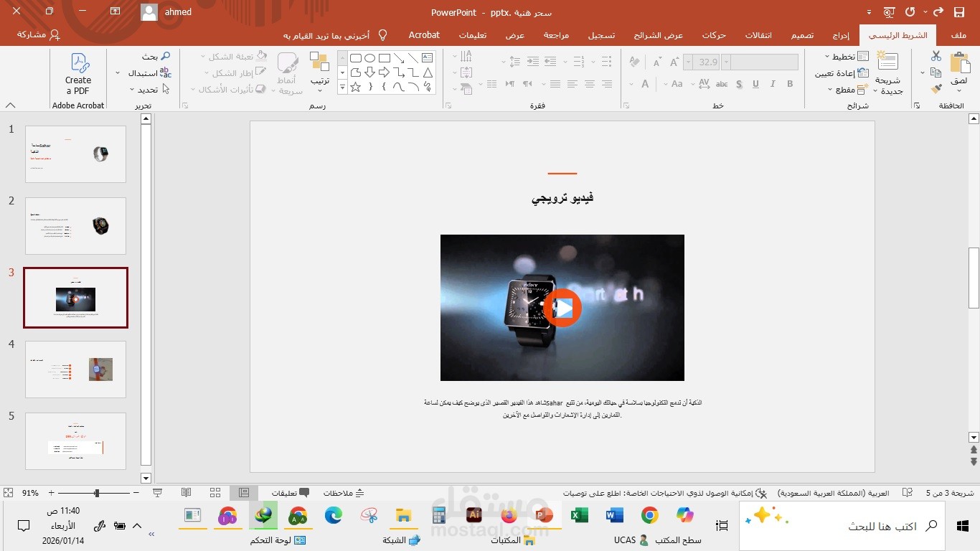Switch to Slide Sorter view in status bar
This screenshot has height=551, width=980.
coord(215,493)
